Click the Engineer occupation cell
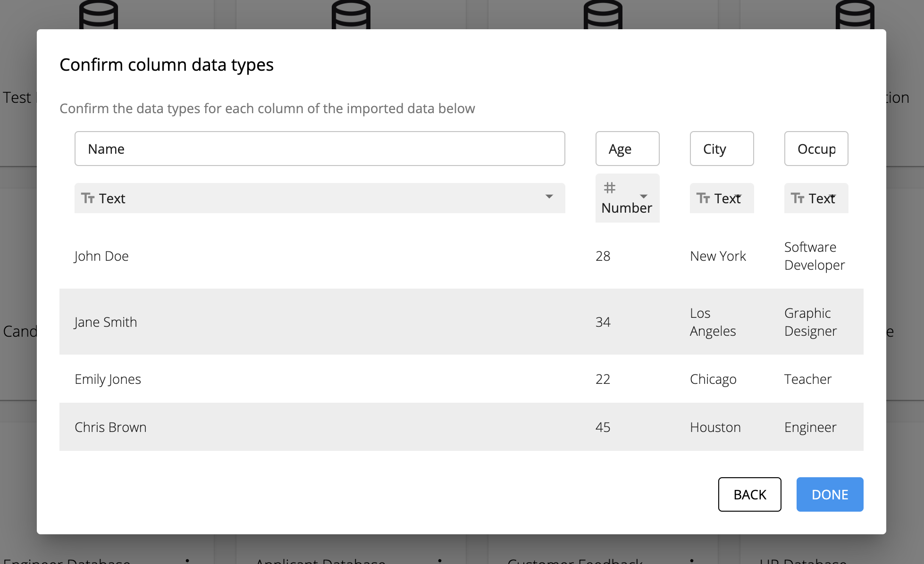Image resolution: width=924 pixels, height=564 pixels. pos(810,427)
